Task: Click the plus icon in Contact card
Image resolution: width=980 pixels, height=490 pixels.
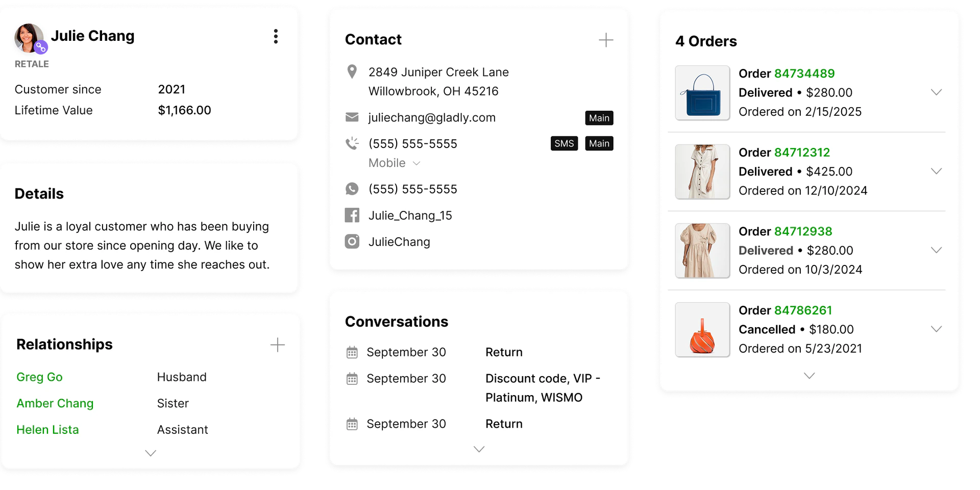Action: pyautogui.click(x=606, y=40)
